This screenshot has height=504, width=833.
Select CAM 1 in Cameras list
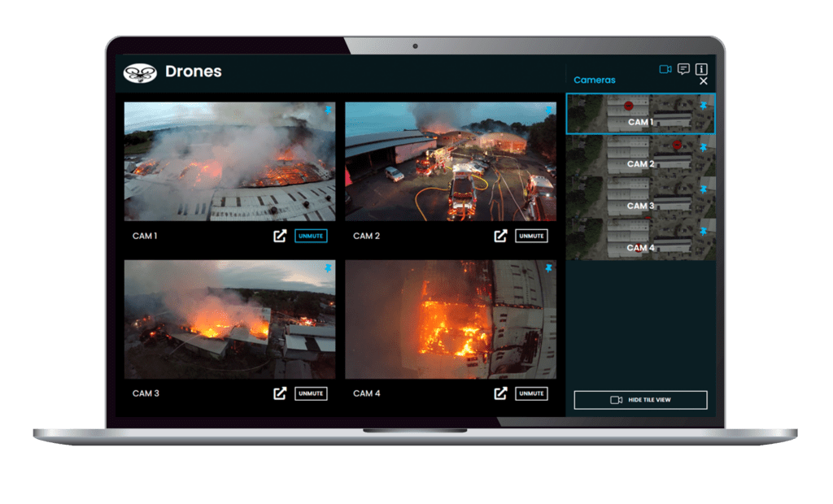coord(641,114)
